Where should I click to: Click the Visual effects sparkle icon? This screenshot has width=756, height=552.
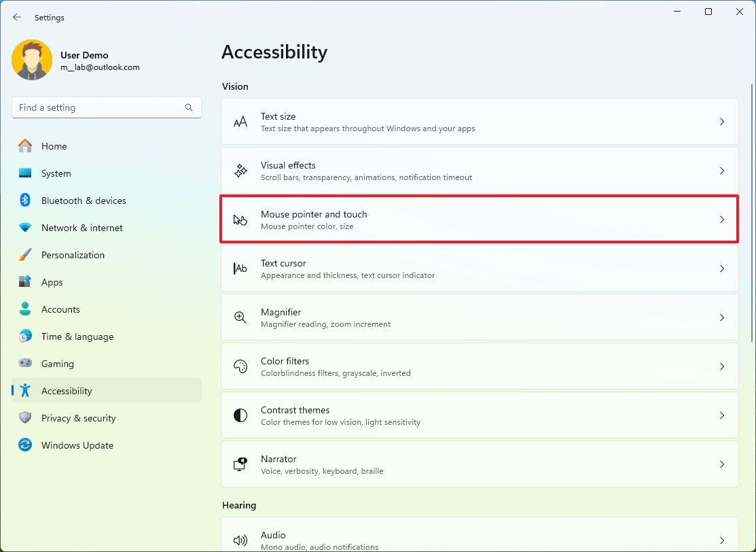[x=240, y=170]
